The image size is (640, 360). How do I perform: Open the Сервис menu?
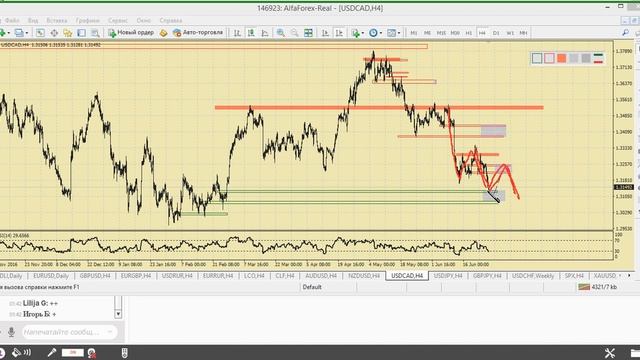(118, 20)
